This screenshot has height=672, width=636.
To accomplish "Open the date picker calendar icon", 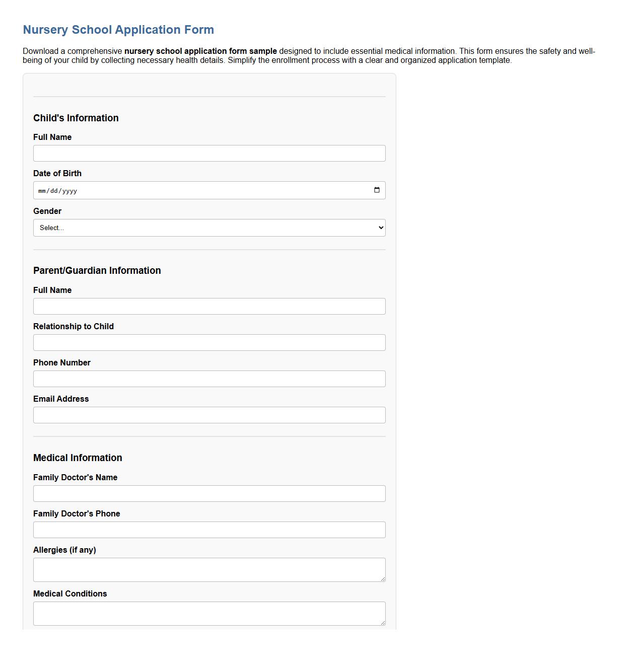I will coord(377,190).
